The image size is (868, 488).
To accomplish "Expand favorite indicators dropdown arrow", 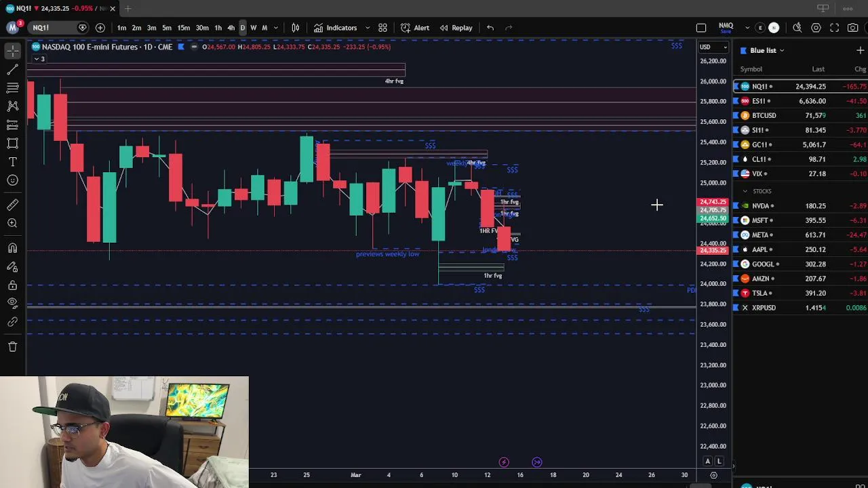I will click(x=368, y=28).
